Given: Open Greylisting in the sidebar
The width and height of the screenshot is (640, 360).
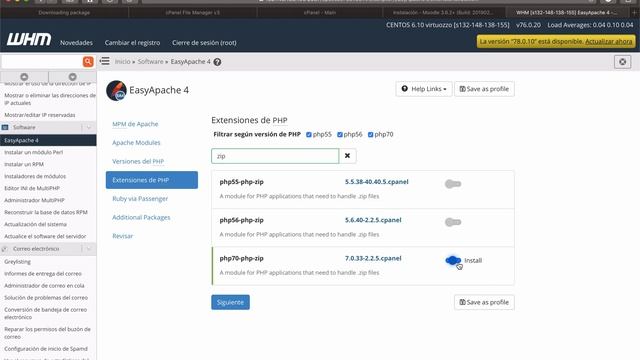Looking at the screenshot, I should pyautogui.click(x=18, y=262).
